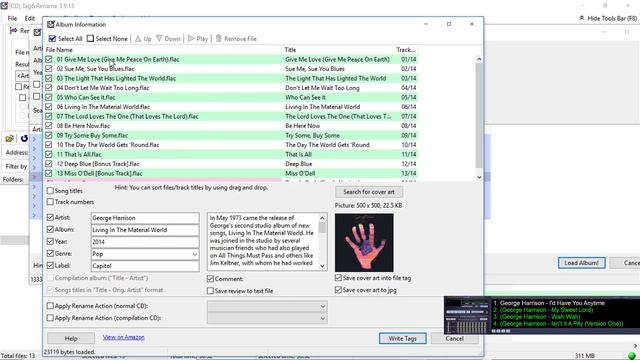This screenshot has width=640, height=360.
Task: Click the Write Tags button
Action: 402,338
